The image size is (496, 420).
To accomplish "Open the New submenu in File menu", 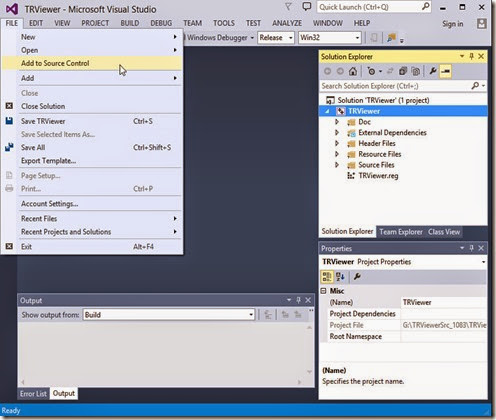I will tap(92, 37).
